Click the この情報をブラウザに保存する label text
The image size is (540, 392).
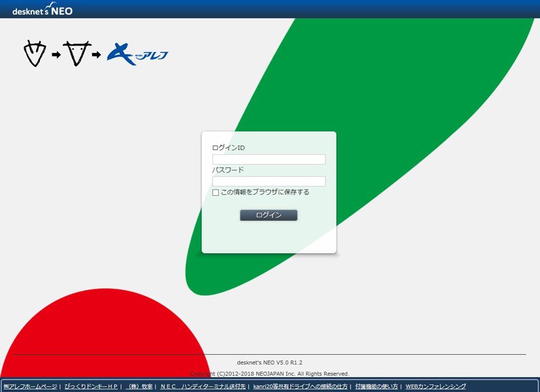(265, 193)
